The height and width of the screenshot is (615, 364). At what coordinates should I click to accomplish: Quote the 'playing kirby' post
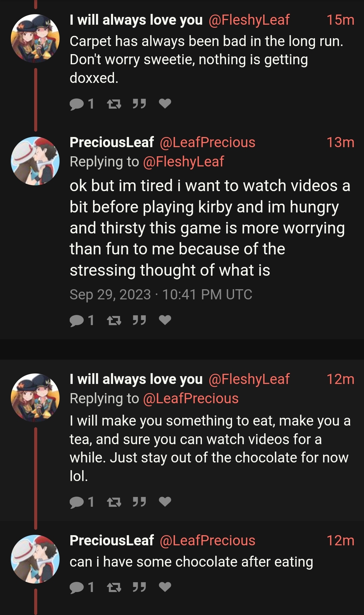(x=139, y=320)
